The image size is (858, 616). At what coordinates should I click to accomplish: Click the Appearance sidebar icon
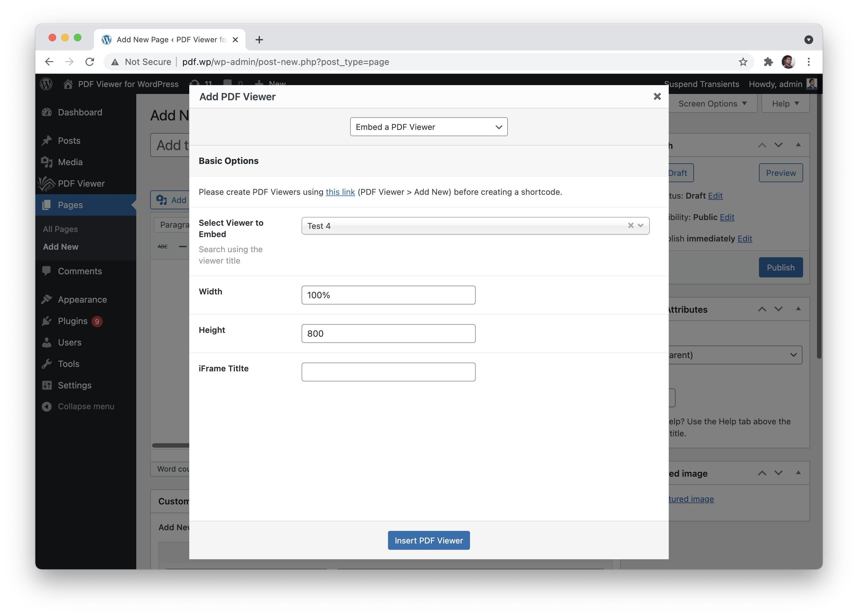click(x=47, y=299)
